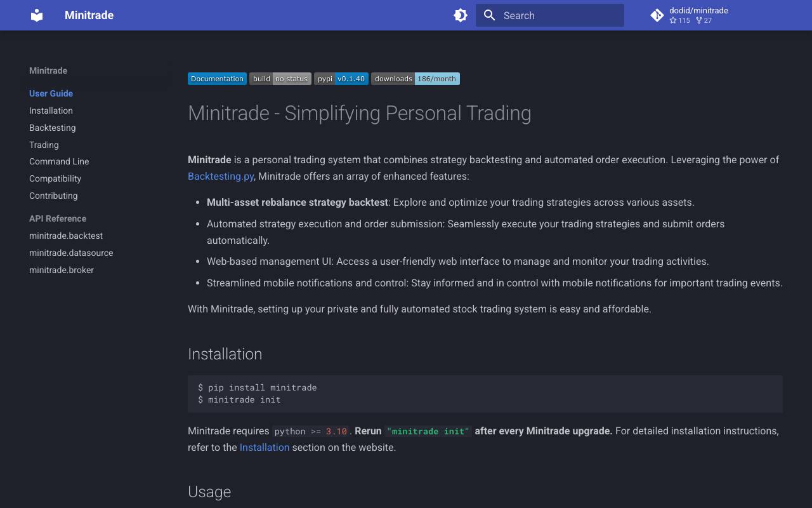This screenshot has width=812, height=508.
Task: Click the Minitrade book logo icon
Action: [37, 15]
